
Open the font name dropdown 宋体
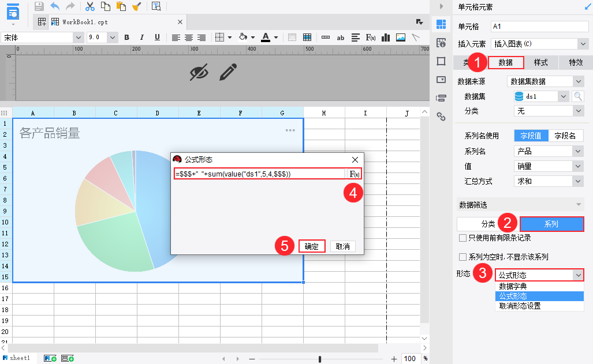coord(79,37)
